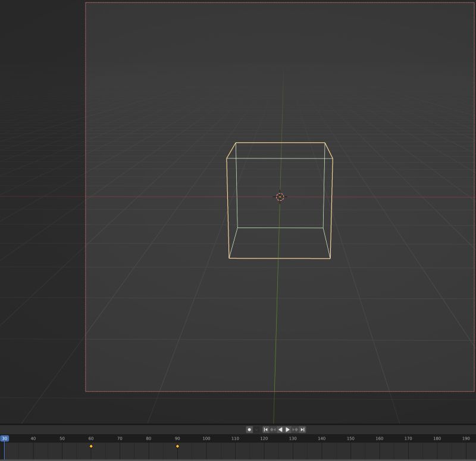Play the animation forward
The height and width of the screenshot is (461, 476).
pos(287,429)
